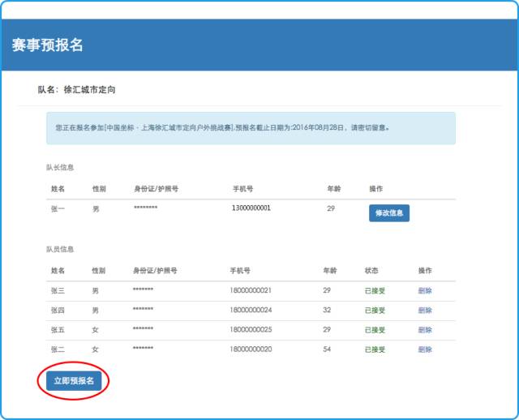Select phone number 18000000021

point(251,290)
